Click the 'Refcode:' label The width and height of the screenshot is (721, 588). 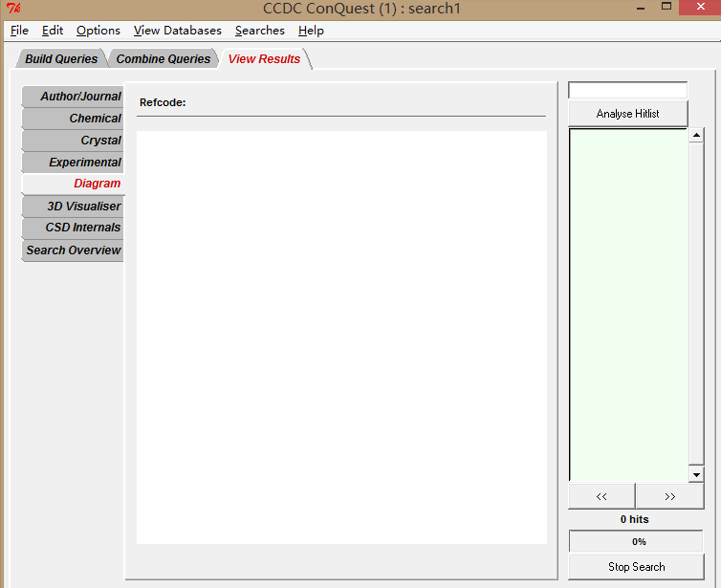click(x=163, y=102)
